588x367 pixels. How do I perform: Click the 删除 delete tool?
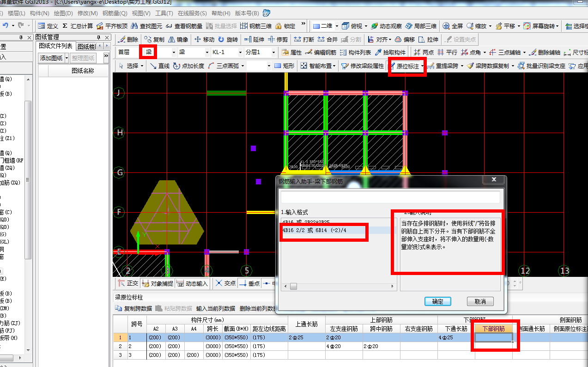tap(128, 39)
